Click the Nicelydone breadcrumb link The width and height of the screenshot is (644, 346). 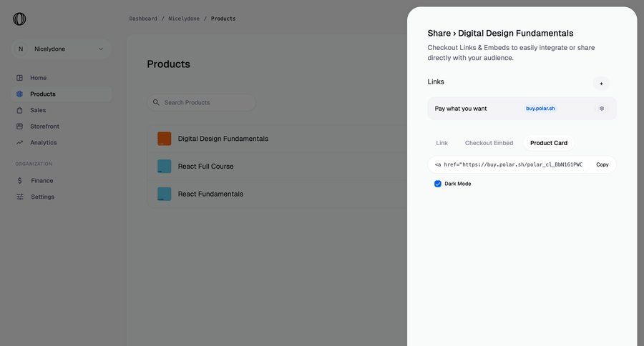click(x=184, y=19)
